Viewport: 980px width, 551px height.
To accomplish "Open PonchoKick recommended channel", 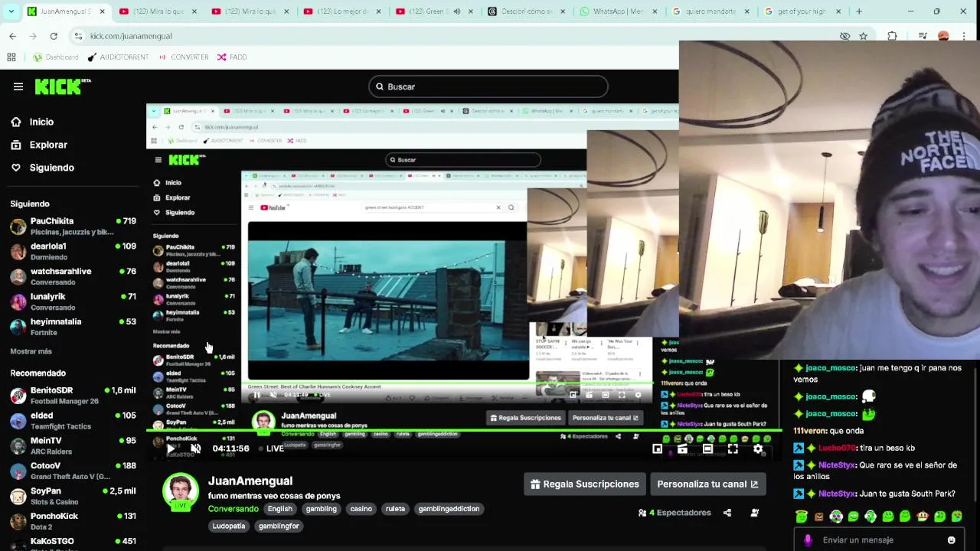I will 73,521.
